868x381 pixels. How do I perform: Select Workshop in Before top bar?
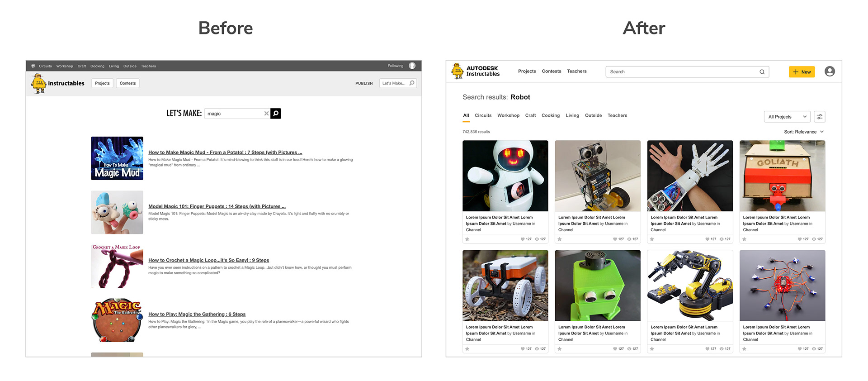[x=65, y=66]
